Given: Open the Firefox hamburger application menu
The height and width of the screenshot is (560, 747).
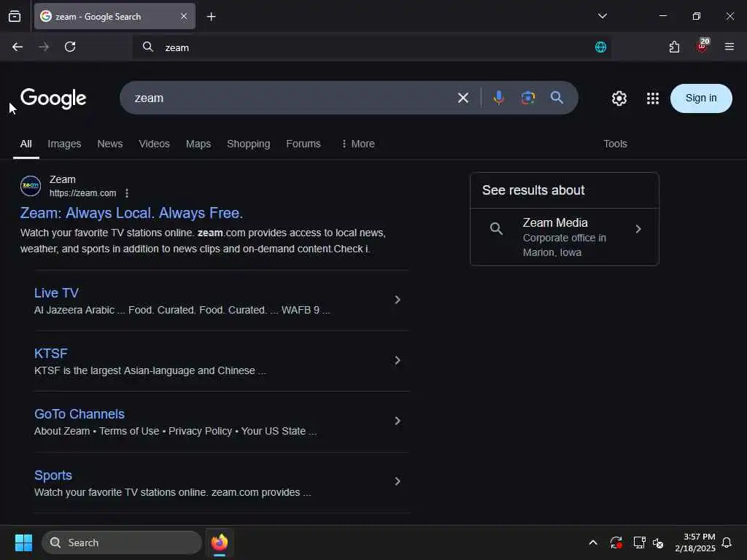Looking at the screenshot, I should pyautogui.click(x=729, y=47).
